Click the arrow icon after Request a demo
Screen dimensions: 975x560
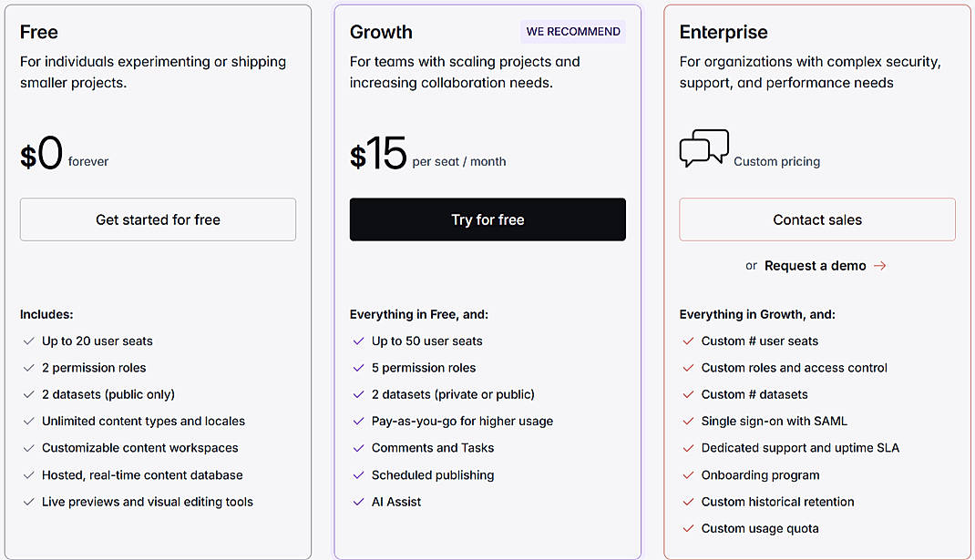coord(880,265)
